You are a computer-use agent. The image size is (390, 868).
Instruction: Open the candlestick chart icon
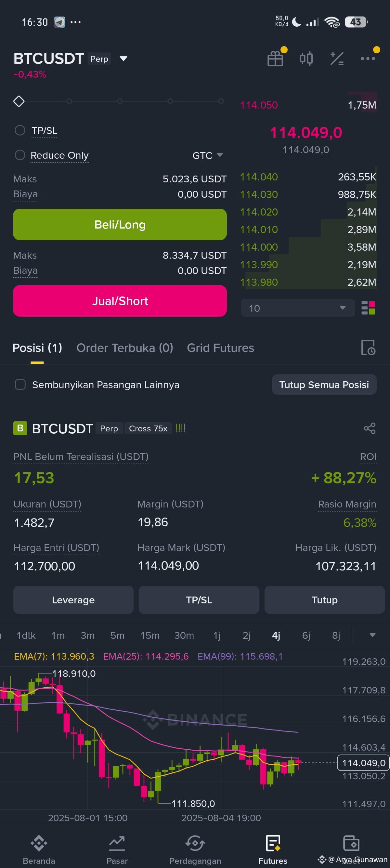(x=306, y=59)
